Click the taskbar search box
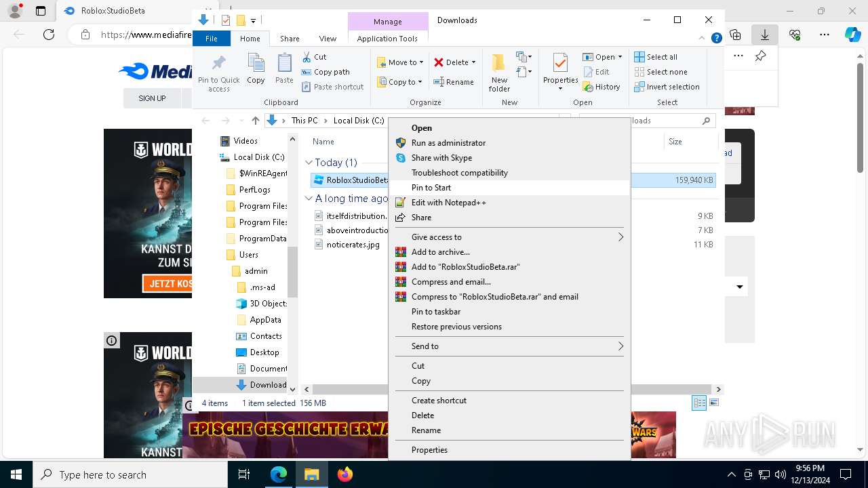The image size is (868, 488). [130, 474]
